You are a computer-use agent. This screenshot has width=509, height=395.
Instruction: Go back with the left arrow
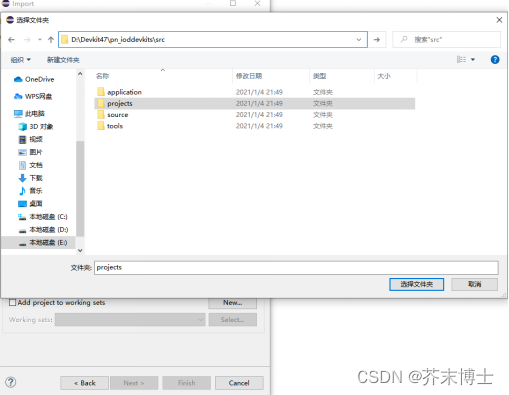tap(11, 40)
